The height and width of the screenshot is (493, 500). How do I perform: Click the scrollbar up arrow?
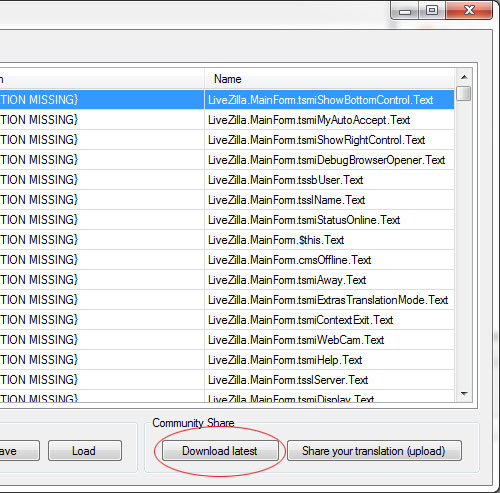coord(464,77)
